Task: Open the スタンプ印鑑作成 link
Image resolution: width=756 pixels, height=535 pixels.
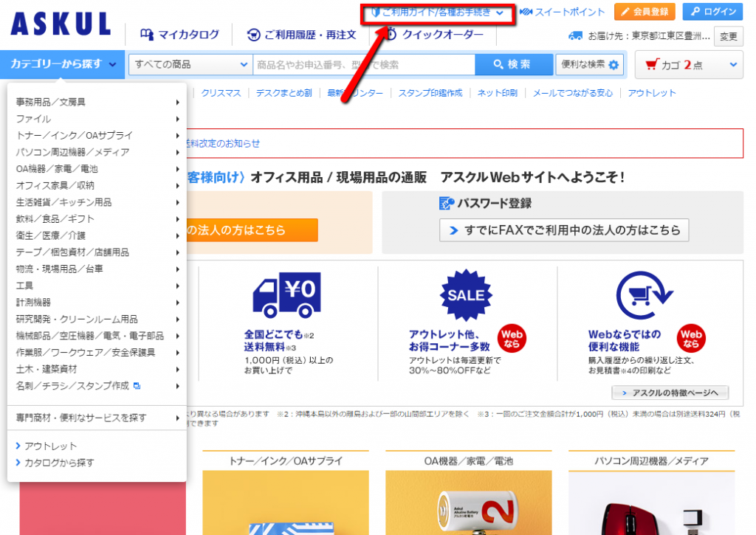Action: coord(430,93)
